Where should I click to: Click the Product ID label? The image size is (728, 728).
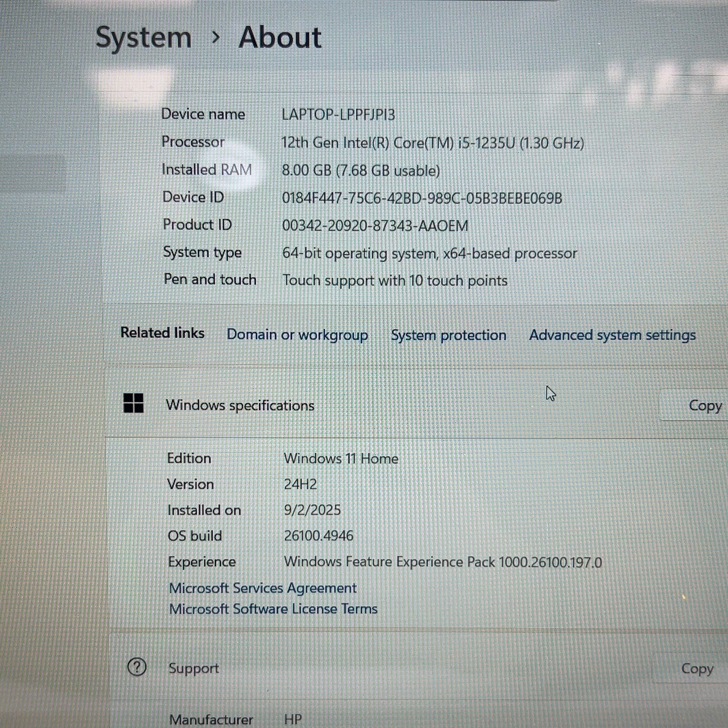click(x=197, y=225)
